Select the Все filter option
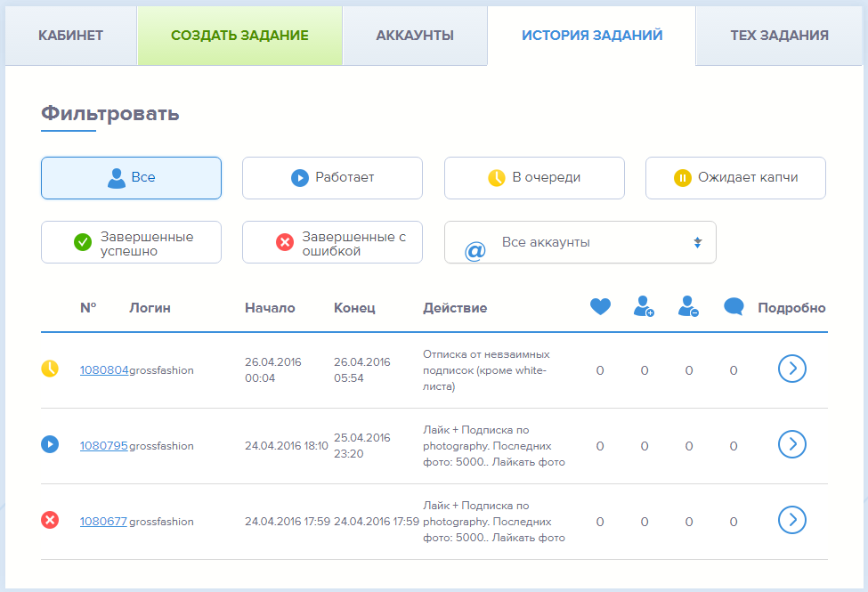This screenshot has height=592, width=868. tap(131, 177)
